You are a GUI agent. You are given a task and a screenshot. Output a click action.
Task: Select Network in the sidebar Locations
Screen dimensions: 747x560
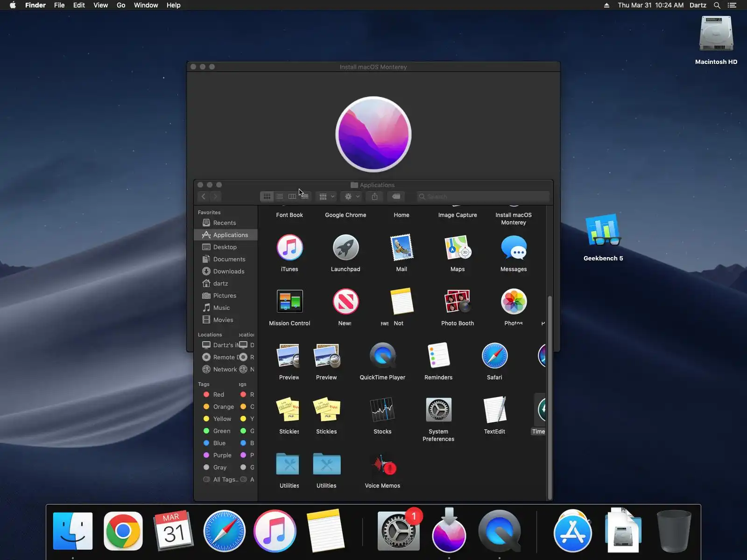pos(219,369)
